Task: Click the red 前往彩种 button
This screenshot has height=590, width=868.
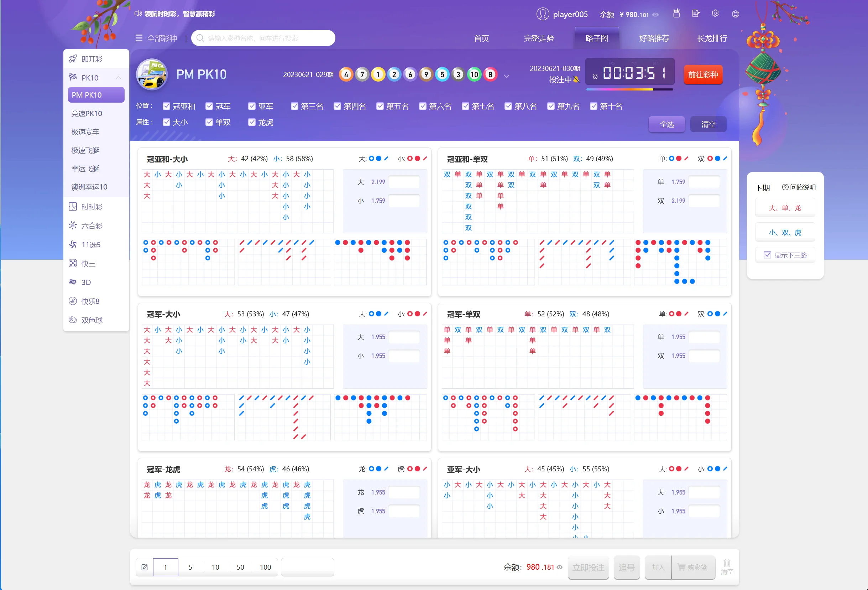Action: click(x=703, y=75)
